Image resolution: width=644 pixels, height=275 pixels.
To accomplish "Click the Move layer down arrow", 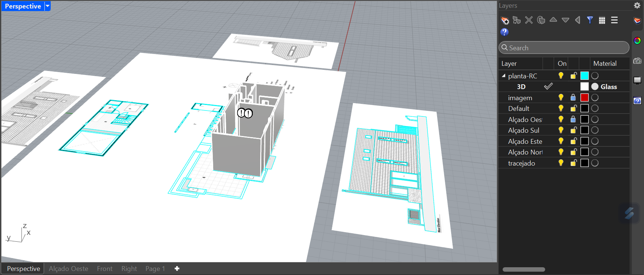I will coord(565,20).
